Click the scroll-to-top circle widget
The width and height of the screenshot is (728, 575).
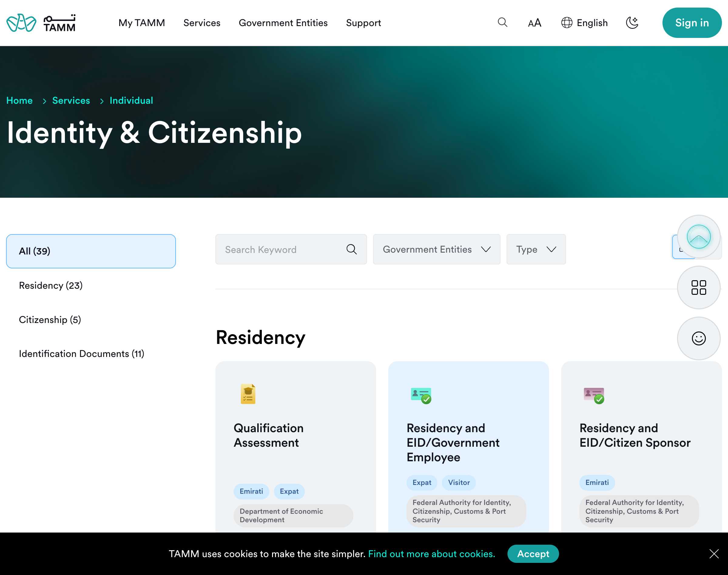(699, 237)
